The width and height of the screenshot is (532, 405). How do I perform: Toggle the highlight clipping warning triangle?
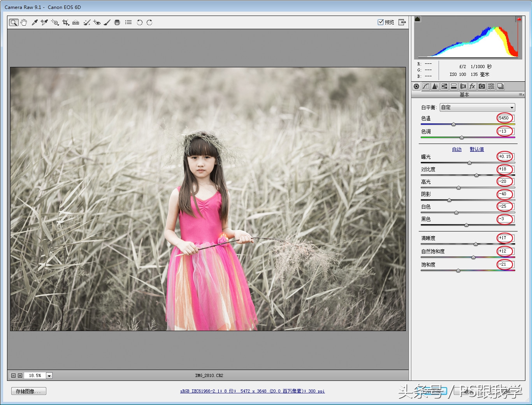pos(518,19)
